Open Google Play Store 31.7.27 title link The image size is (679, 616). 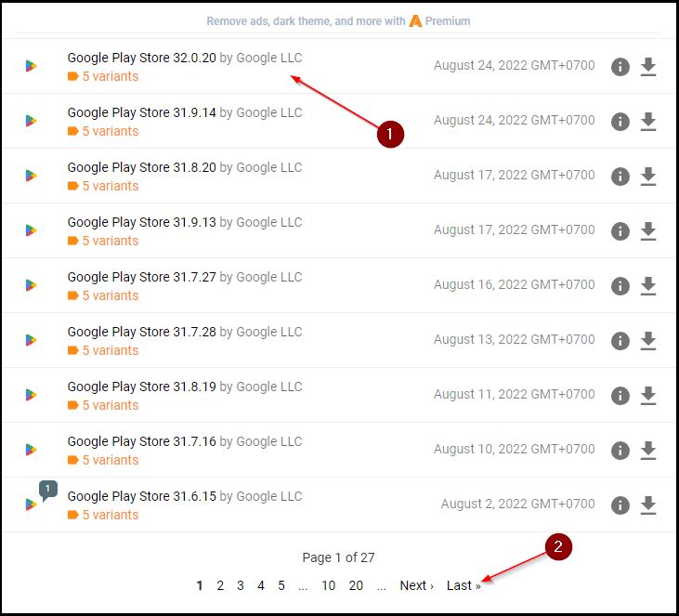[141, 277]
